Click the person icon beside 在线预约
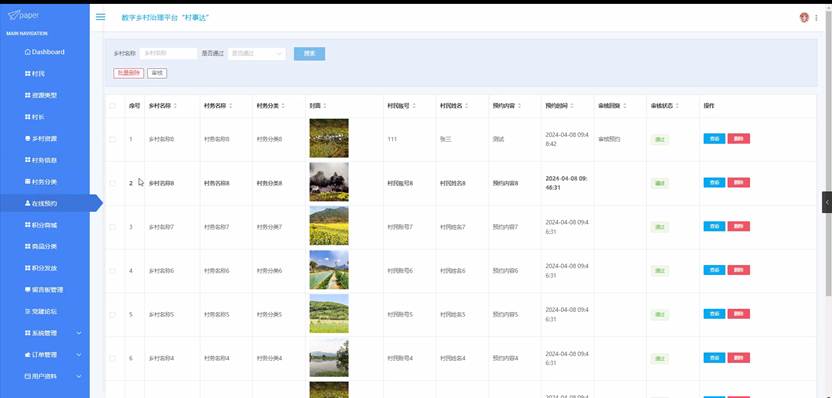The width and height of the screenshot is (832, 398). (28, 203)
